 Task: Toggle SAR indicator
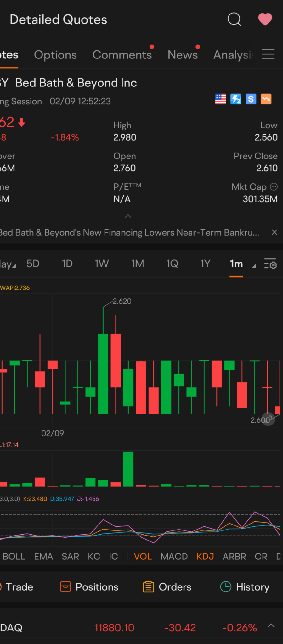(x=70, y=556)
